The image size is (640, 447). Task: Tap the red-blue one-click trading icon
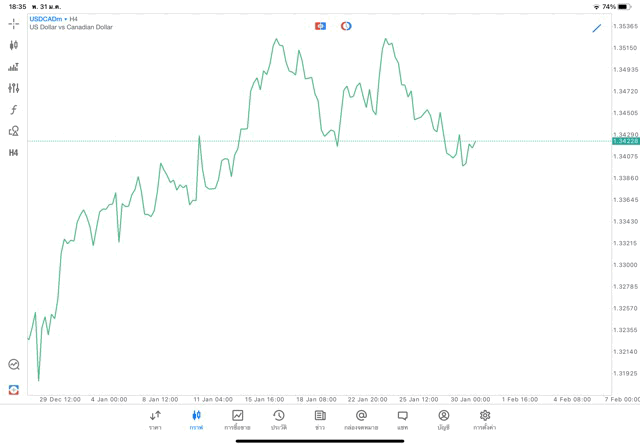[320, 26]
